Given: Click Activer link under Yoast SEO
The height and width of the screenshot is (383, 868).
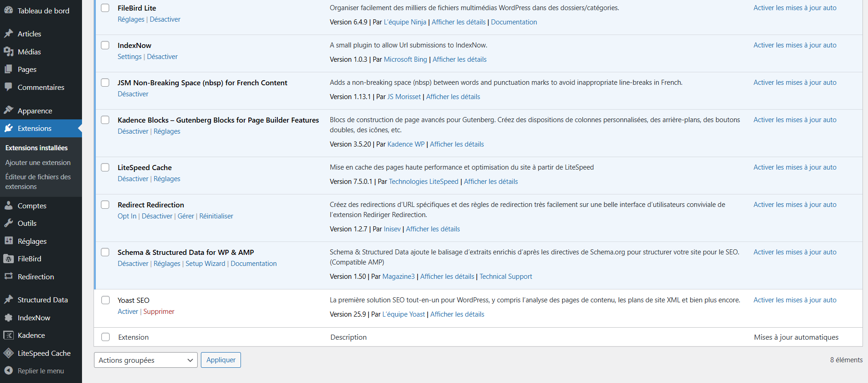Looking at the screenshot, I should [x=128, y=312].
